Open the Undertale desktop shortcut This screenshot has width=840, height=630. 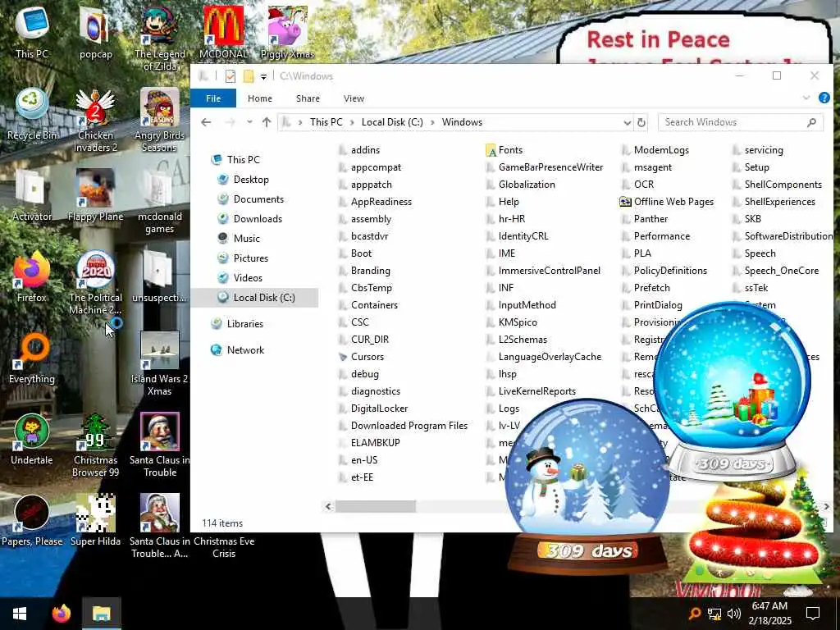click(x=32, y=440)
